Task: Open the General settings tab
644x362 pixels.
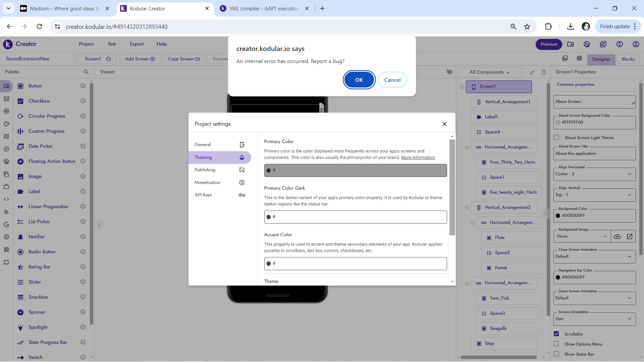Action: (x=220, y=144)
